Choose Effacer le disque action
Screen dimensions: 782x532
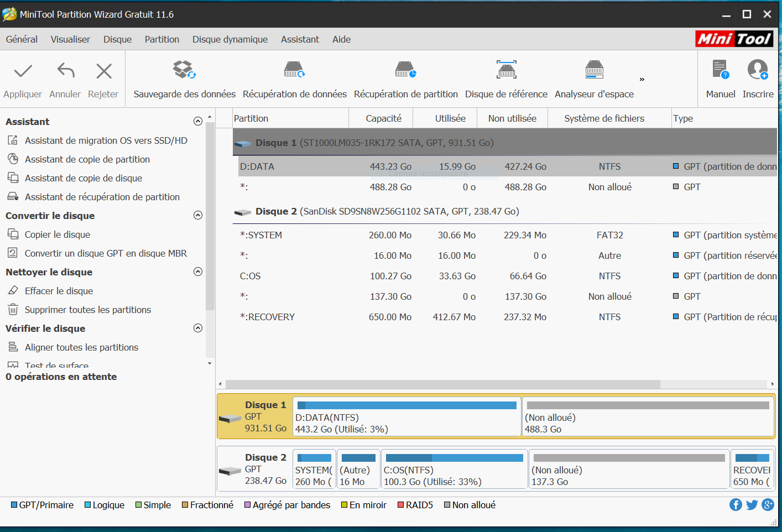point(59,291)
